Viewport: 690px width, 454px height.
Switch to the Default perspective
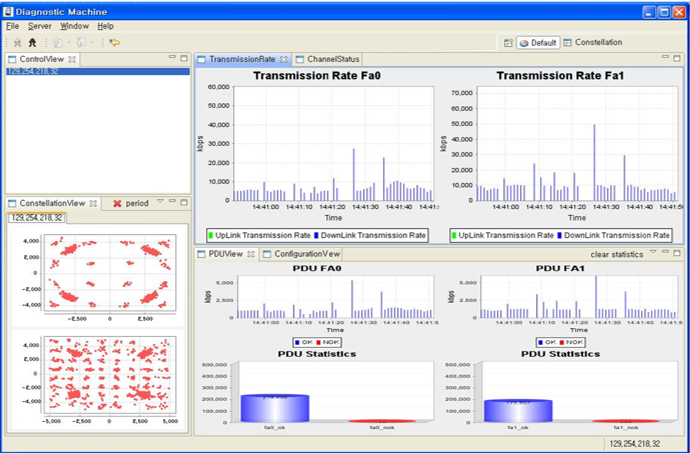pyautogui.click(x=537, y=43)
